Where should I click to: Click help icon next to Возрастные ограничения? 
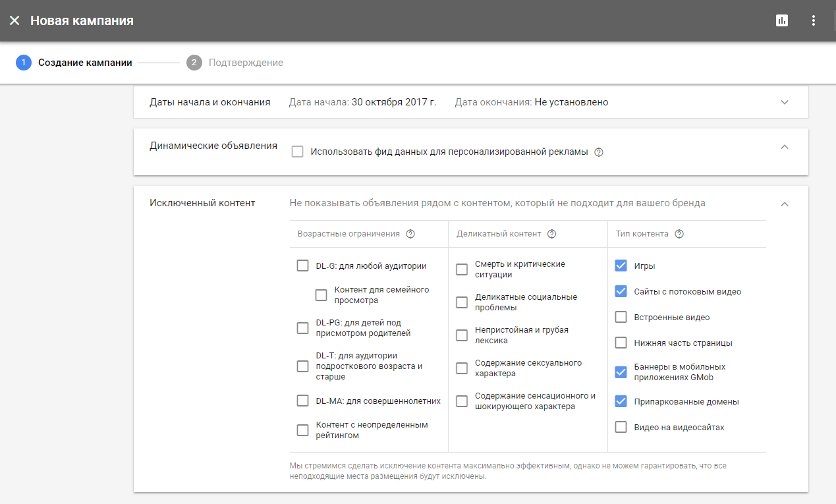point(410,234)
